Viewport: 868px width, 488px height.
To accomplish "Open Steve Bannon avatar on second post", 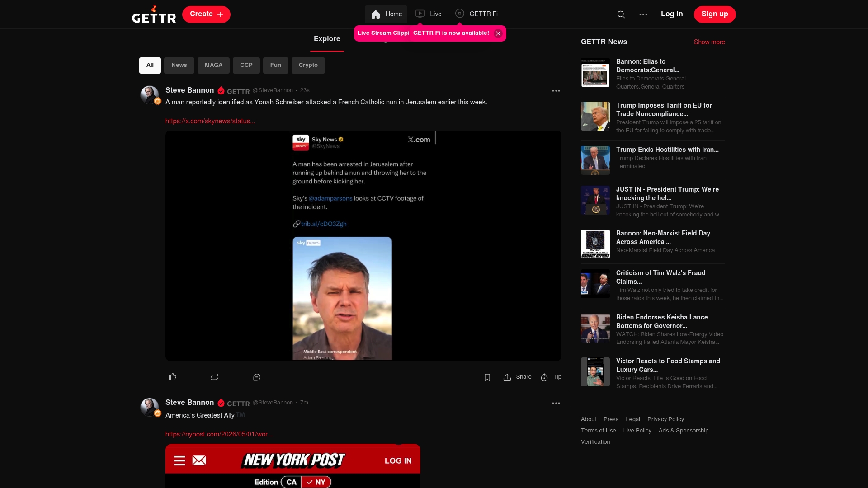I will coord(150,407).
